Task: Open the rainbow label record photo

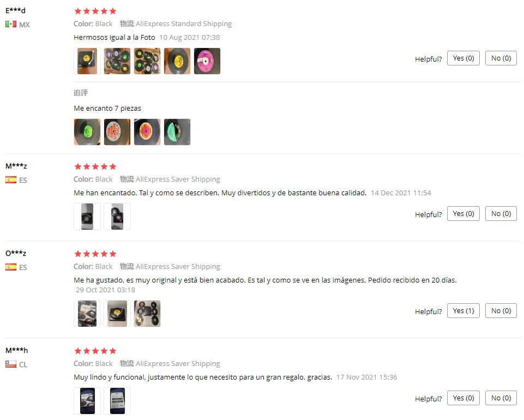Action: pos(147,132)
